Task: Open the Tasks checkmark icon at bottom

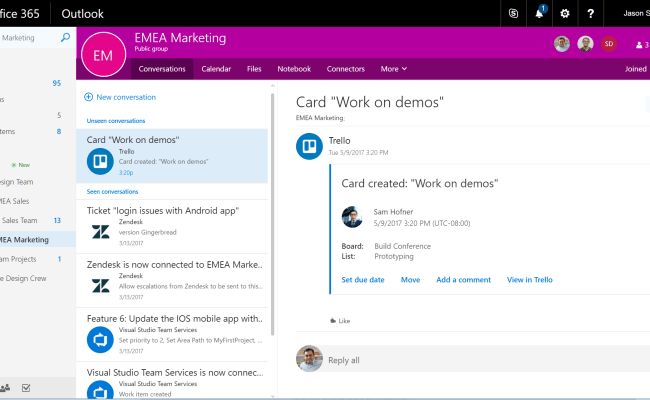Action: click(x=26, y=388)
